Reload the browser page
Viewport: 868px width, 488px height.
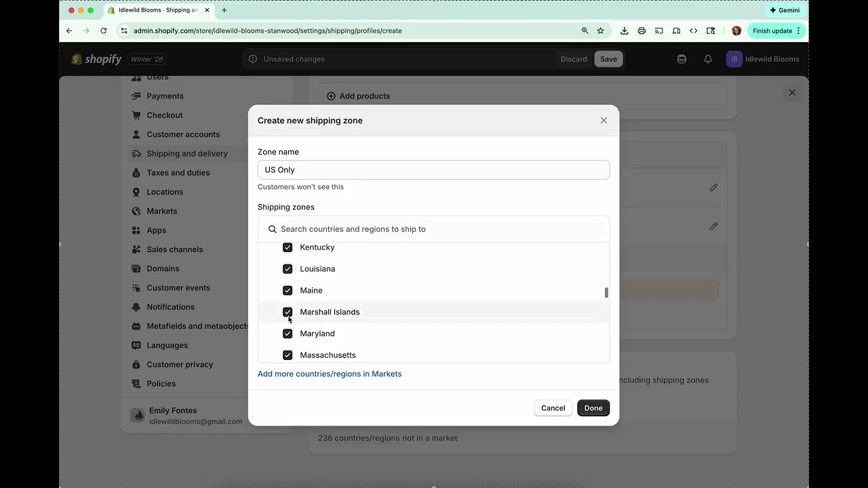point(104,30)
